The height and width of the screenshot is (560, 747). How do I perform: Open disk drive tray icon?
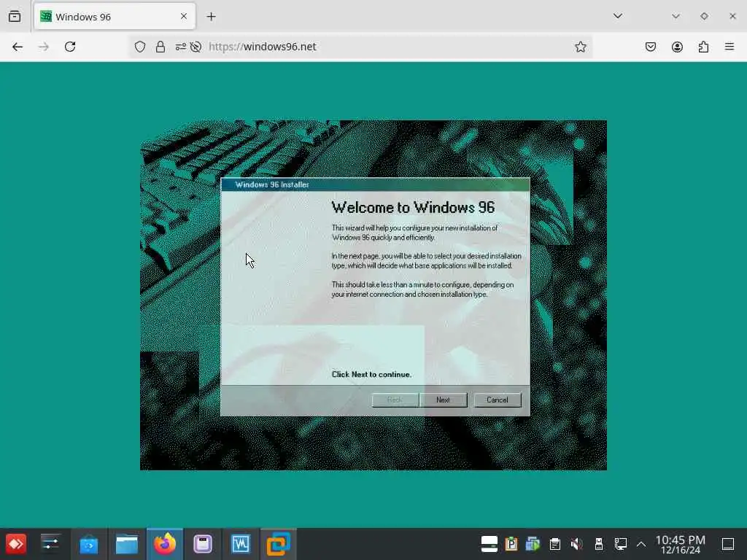pos(489,544)
